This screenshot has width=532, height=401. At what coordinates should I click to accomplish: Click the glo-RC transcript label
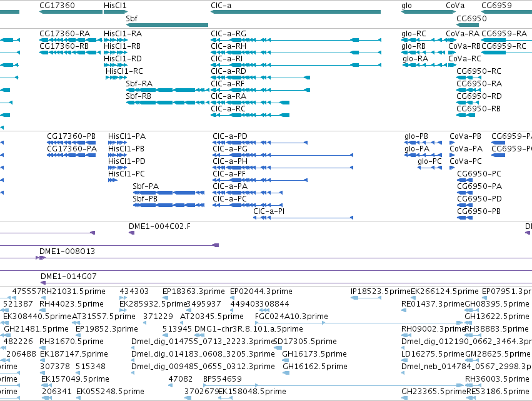[x=414, y=34]
